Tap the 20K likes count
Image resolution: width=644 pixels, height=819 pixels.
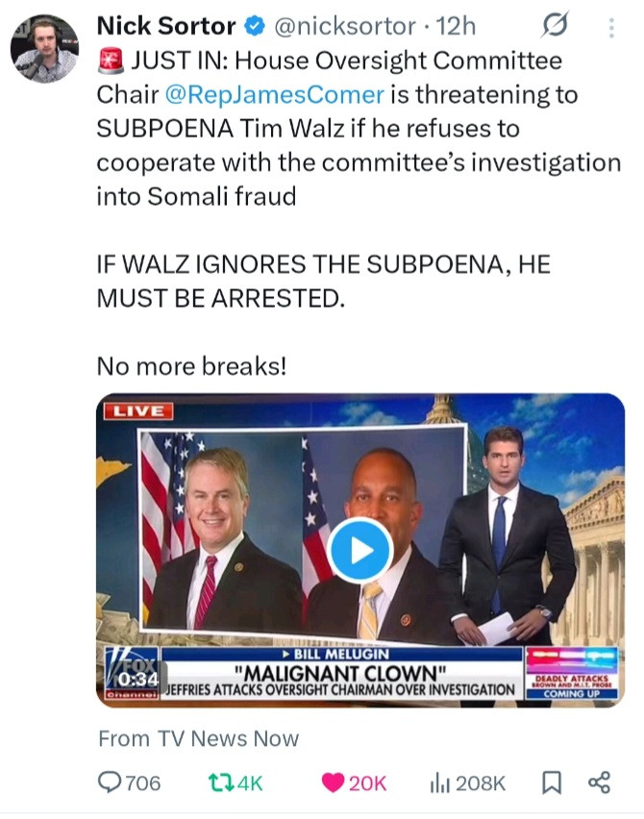point(368,783)
